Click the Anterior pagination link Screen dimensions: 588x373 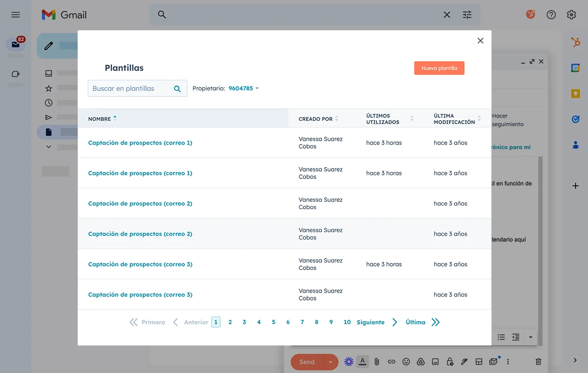[x=196, y=322]
